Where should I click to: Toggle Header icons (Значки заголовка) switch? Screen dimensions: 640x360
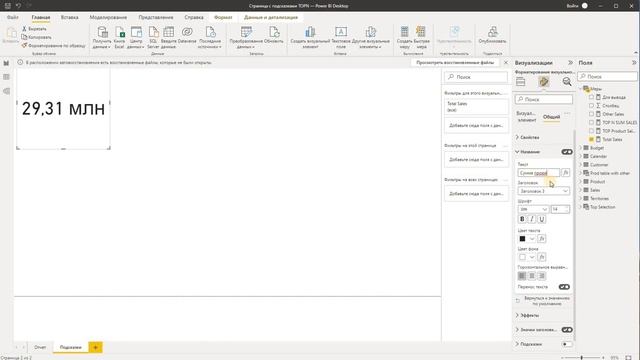click(x=567, y=330)
